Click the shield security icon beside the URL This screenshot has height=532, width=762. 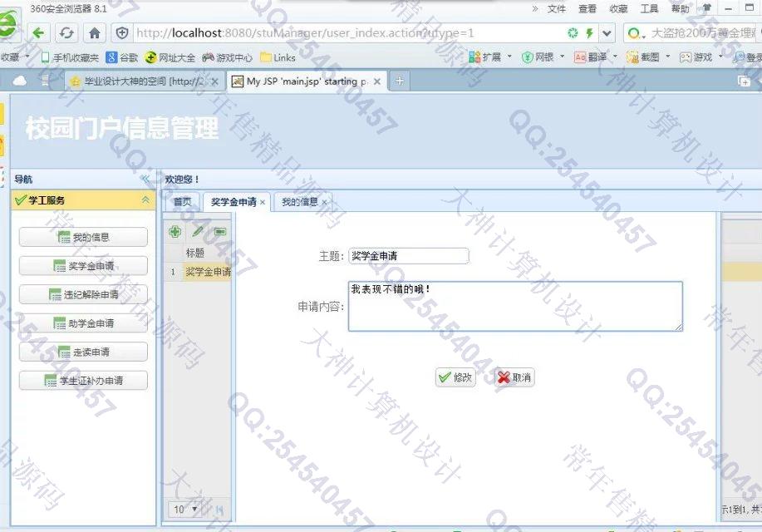click(122, 33)
